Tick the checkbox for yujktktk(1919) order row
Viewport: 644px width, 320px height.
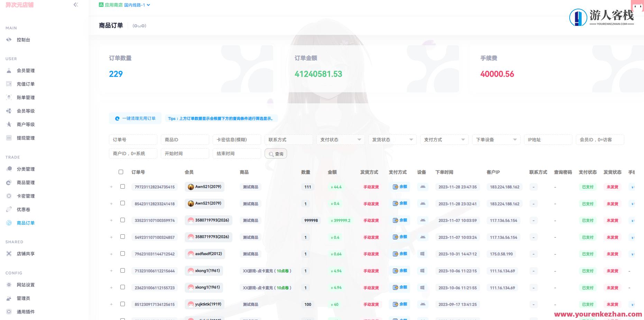pyautogui.click(x=123, y=304)
